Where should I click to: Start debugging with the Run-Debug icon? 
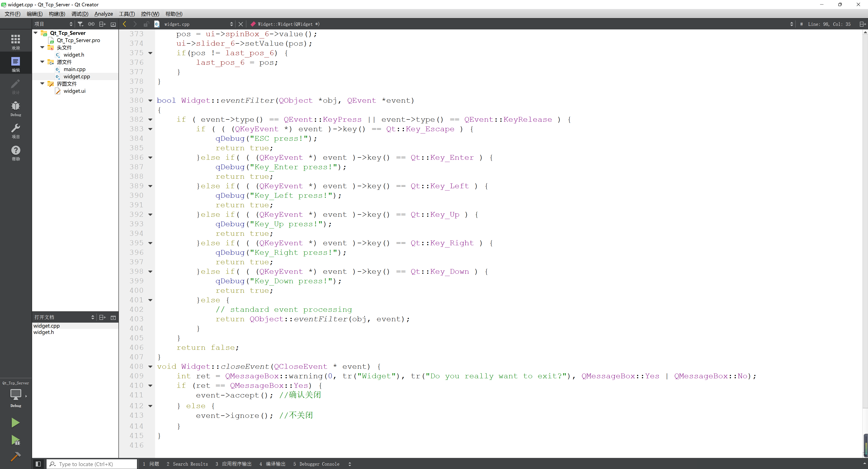pos(16,440)
